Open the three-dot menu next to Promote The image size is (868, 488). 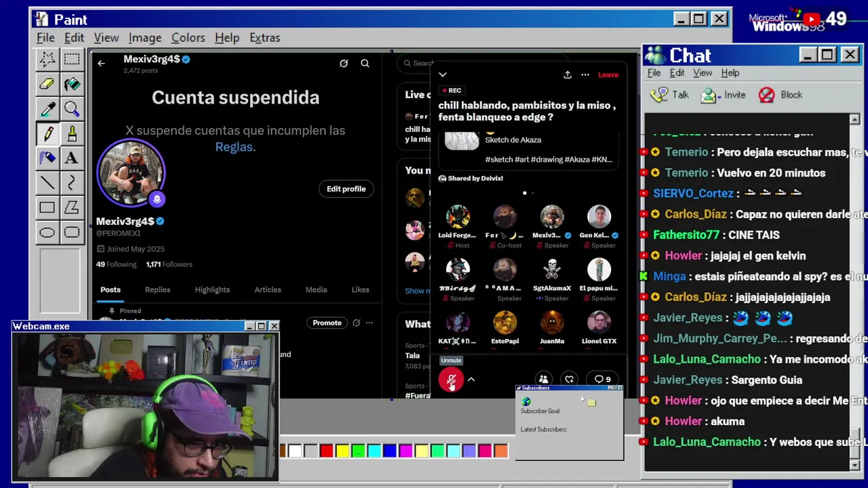369,323
